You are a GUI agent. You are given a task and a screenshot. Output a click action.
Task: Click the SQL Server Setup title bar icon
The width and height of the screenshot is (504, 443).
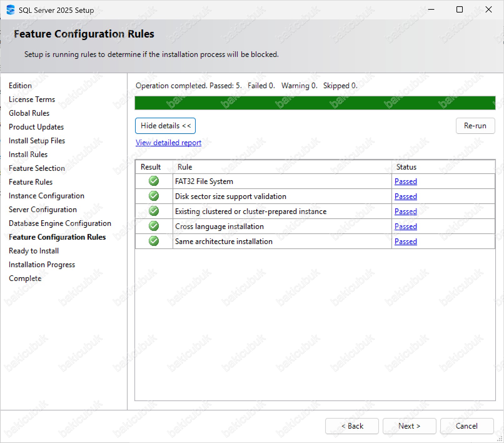point(10,10)
